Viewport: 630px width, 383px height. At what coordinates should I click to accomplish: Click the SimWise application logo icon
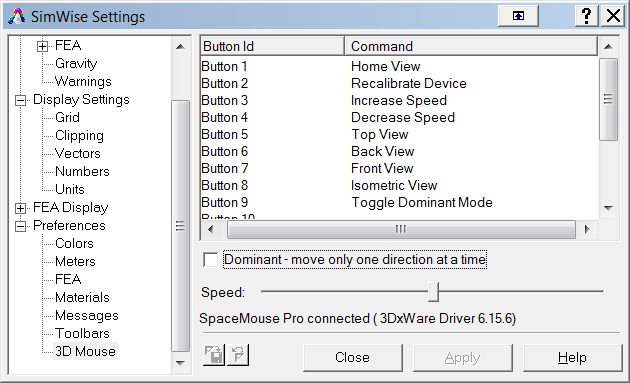pos(16,16)
